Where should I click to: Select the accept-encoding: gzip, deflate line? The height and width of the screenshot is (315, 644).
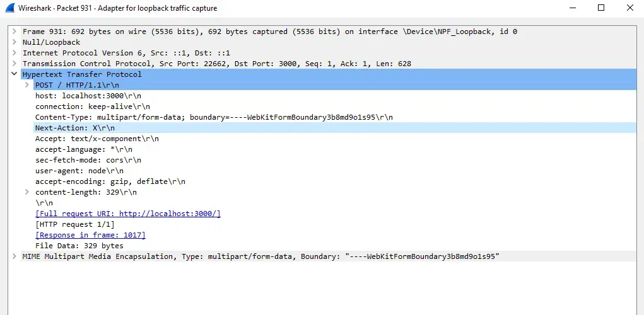110,181
